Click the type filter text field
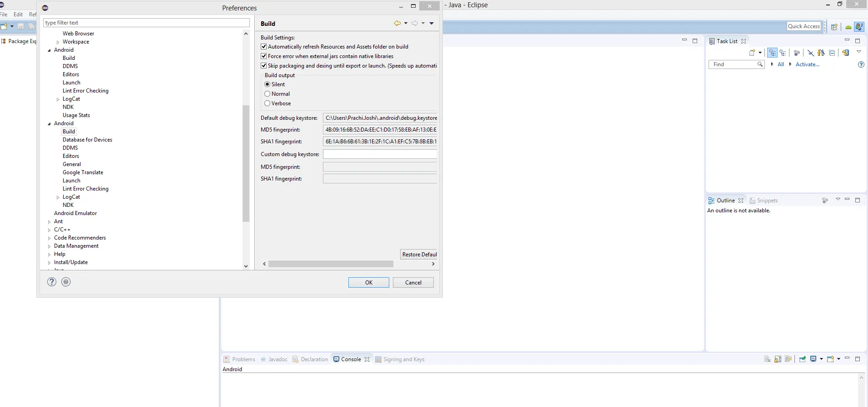The image size is (868, 407). tap(147, 23)
